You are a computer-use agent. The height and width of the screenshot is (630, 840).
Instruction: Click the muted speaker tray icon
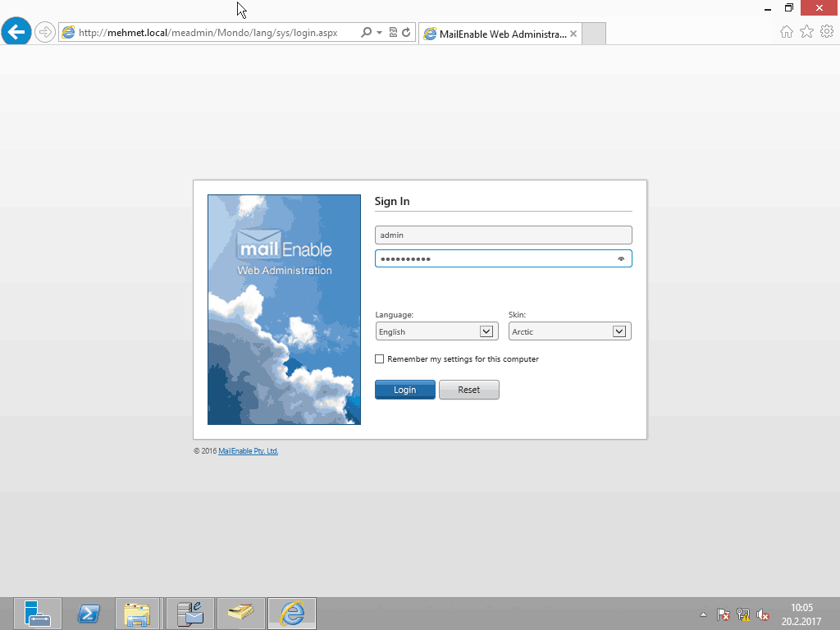(x=763, y=614)
